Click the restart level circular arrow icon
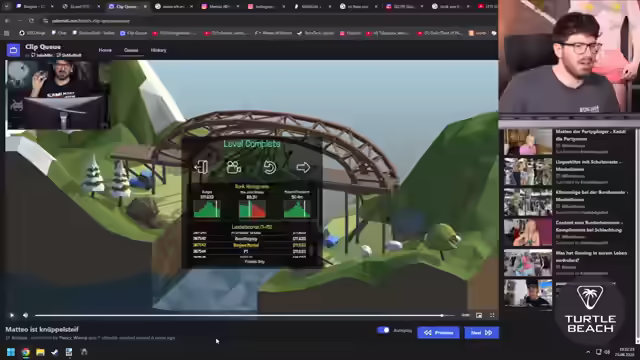 (x=269, y=167)
